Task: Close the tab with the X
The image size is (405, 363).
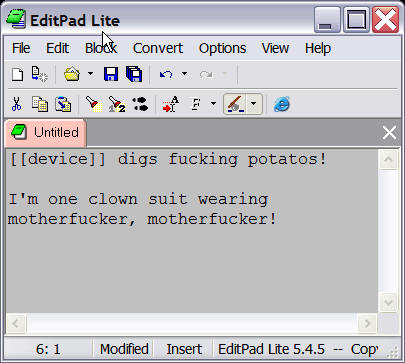Action: coord(389,133)
